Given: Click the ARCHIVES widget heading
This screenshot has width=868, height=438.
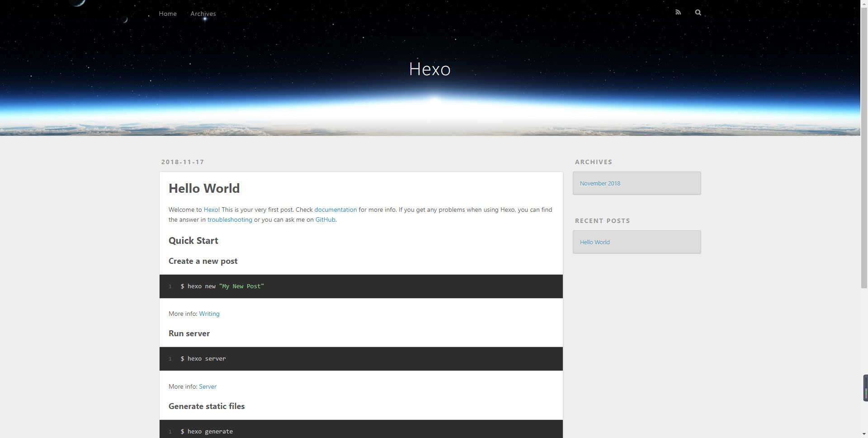Looking at the screenshot, I should click(x=594, y=162).
